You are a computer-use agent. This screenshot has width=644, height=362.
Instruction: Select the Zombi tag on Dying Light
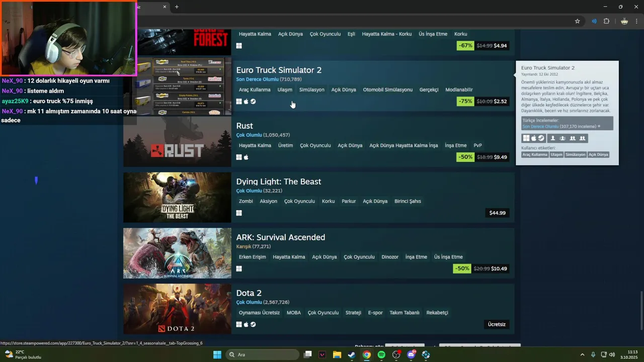point(246,201)
